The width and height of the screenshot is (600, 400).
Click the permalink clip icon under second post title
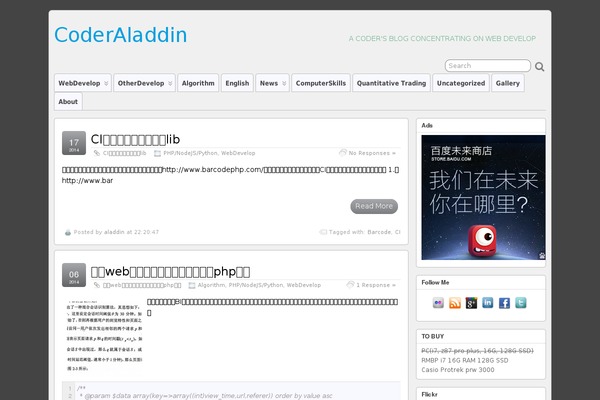tap(97, 285)
